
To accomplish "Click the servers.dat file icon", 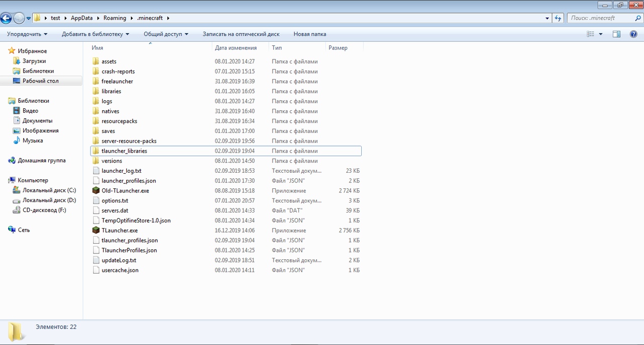I will (x=97, y=211).
